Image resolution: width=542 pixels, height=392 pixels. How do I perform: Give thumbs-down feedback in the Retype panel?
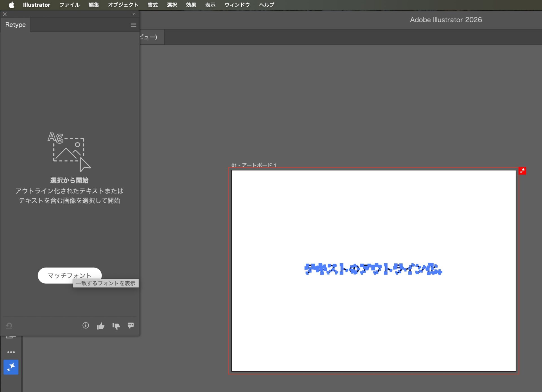click(116, 326)
